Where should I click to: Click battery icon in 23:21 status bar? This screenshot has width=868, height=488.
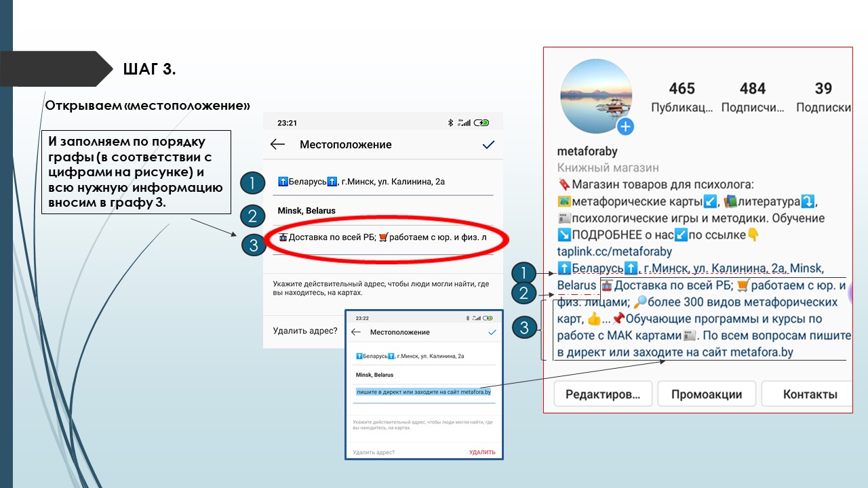tap(481, 123)
